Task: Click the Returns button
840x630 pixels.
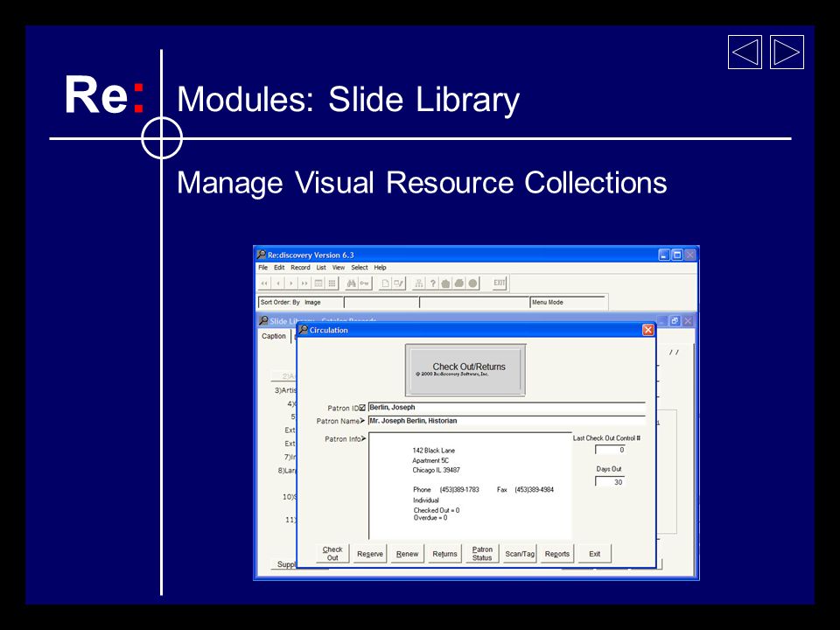Action: (x=444, y=553)
